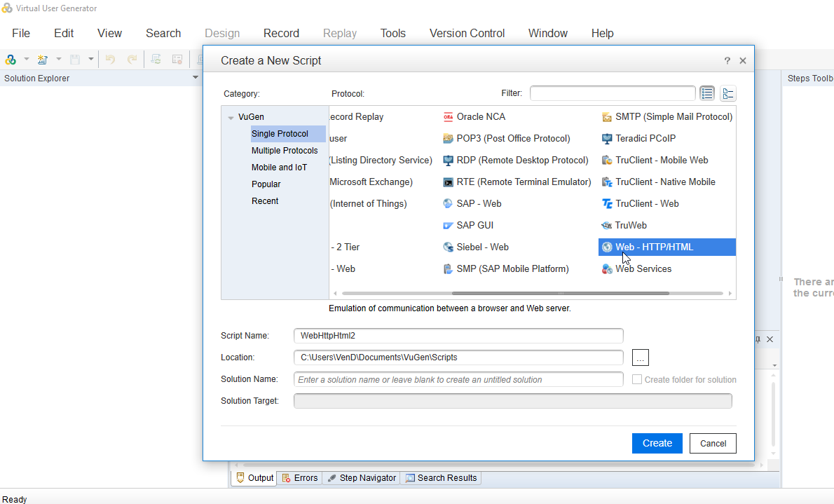Open the Record menu
This screenshot has height=504, width=834.
[281, 33]
